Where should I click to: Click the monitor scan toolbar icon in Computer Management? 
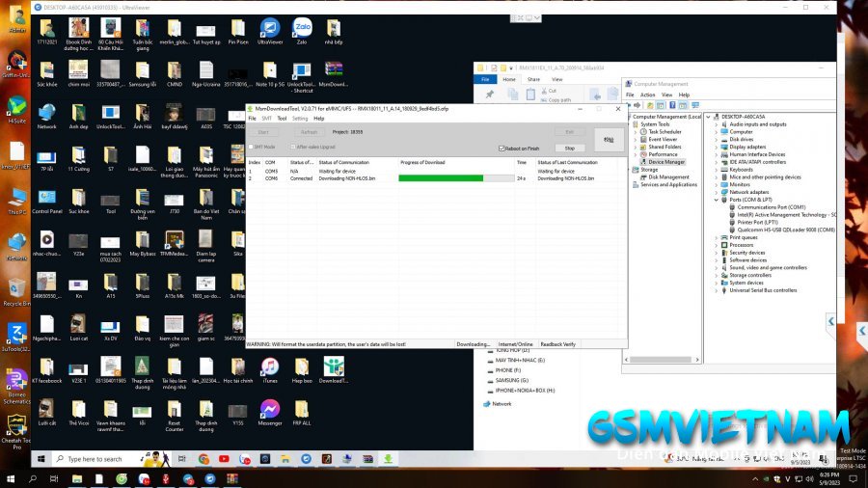pos(695,105)
